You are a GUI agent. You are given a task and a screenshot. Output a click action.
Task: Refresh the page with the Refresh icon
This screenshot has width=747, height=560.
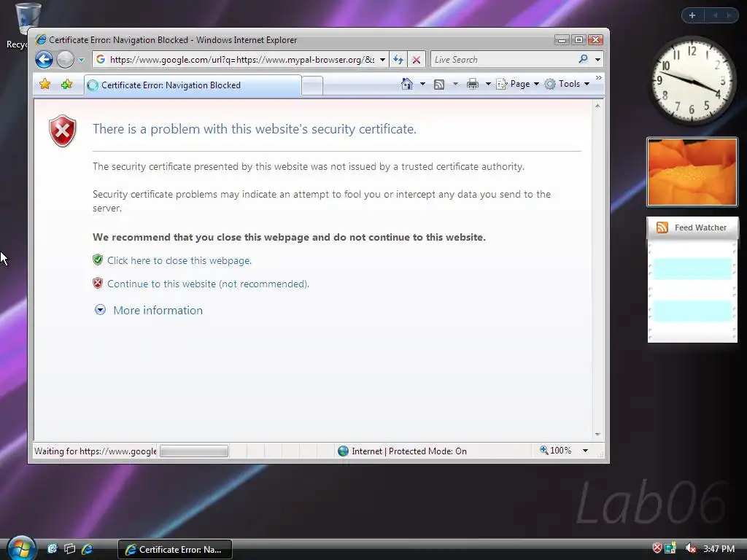pyautogui.click(x=398, y=60)
